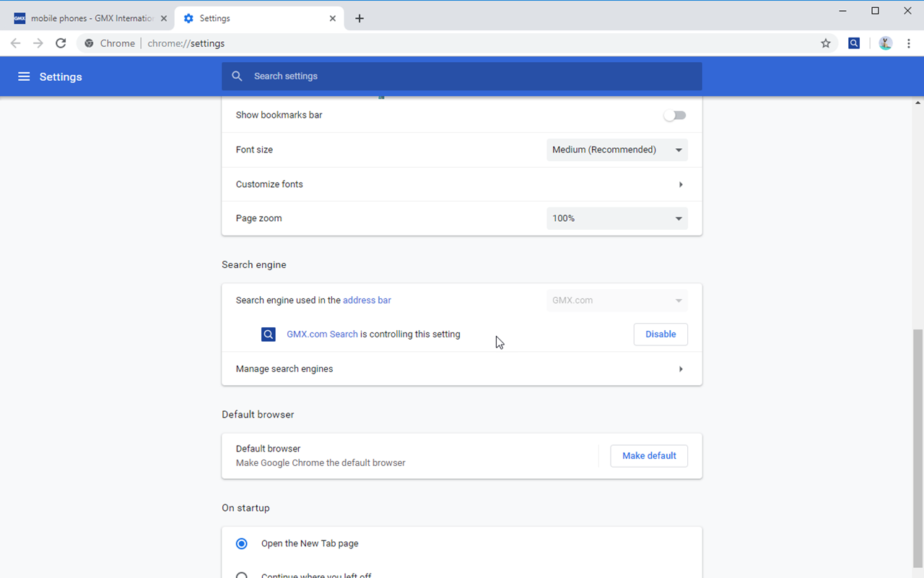Close the mobile phones GMX tab
This screenshot has height=578, width=924.
point(164,18)
